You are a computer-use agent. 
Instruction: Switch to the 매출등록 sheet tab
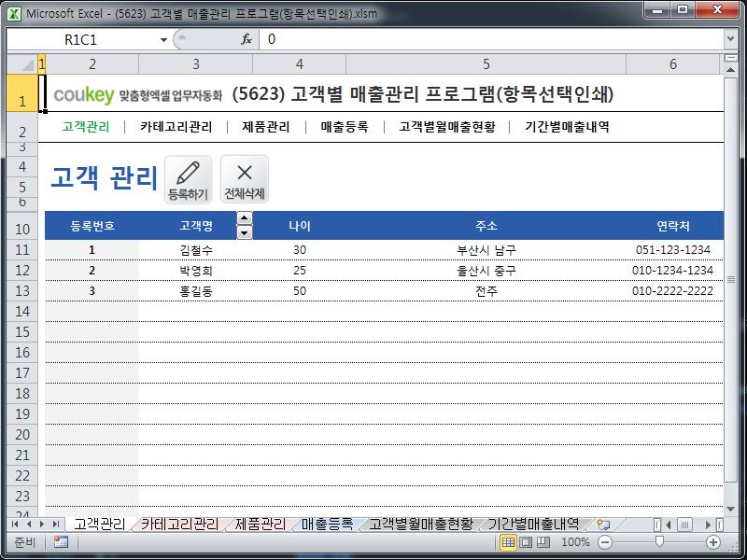point(328,525)
